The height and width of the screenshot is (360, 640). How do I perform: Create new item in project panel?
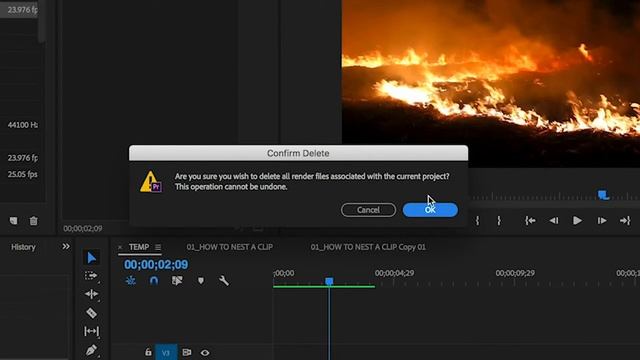coord(13,221)
